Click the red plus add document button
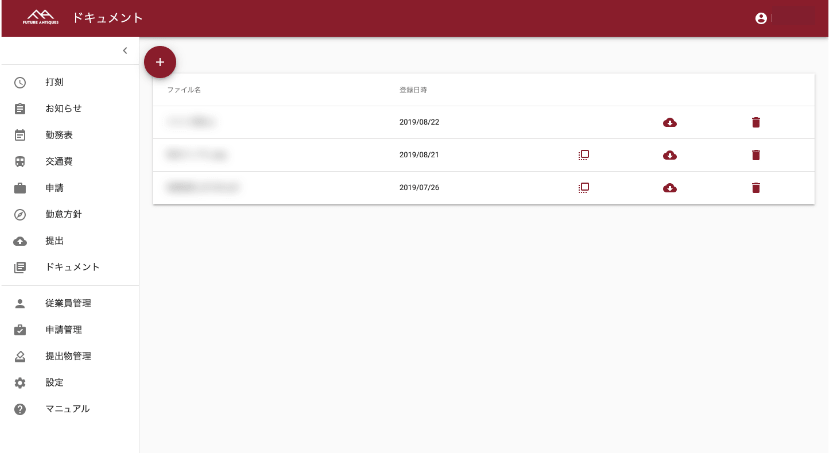 click(x=160, y=62)
